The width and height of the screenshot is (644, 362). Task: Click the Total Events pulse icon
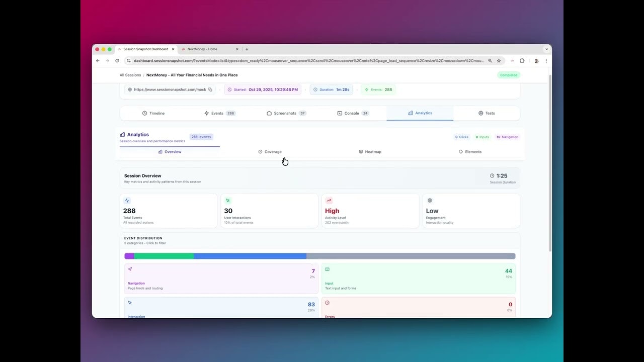[127, 201]
